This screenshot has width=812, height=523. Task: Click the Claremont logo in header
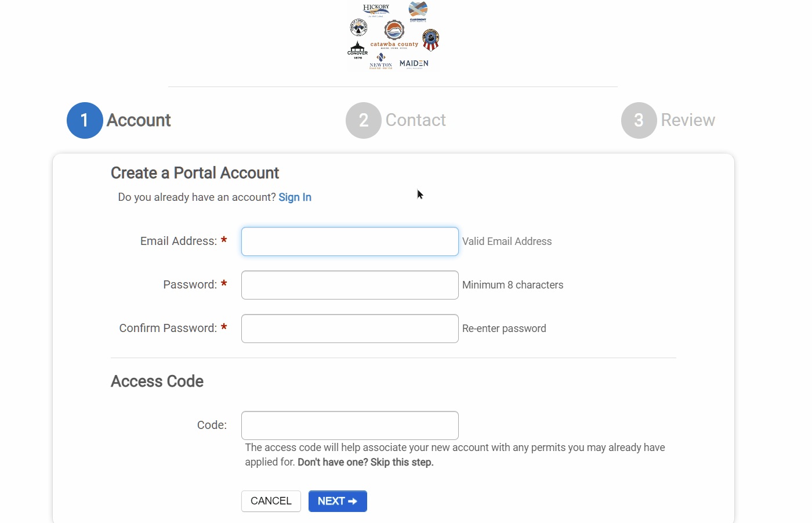click(x=418, y=11)
